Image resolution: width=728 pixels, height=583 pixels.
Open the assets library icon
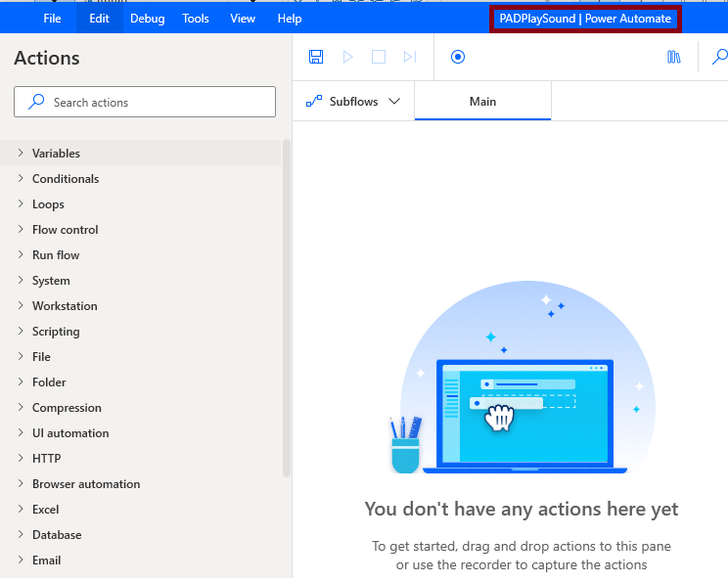click(673, 57)
